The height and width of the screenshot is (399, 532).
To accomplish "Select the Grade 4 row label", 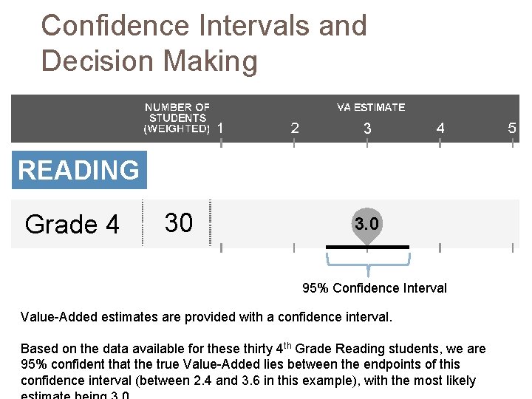I will coord(72,224).
